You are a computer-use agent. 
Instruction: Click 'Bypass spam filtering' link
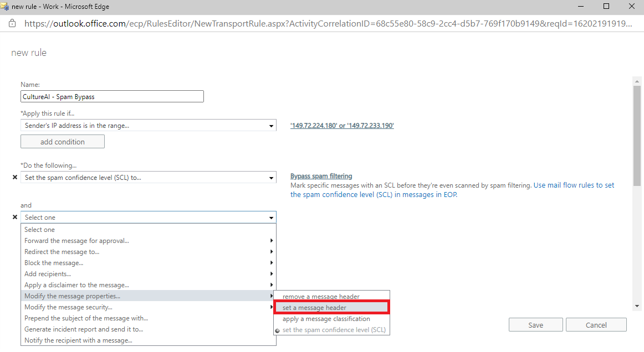tap(321, 176)
